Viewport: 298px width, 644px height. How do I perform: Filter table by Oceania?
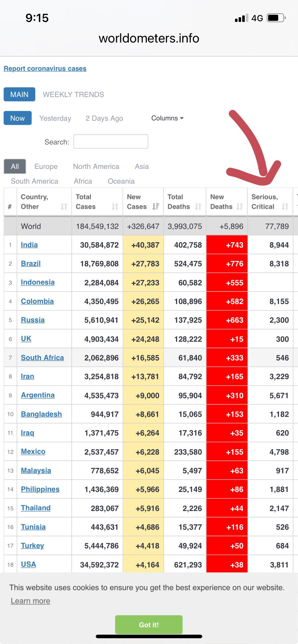pos(121,181)
